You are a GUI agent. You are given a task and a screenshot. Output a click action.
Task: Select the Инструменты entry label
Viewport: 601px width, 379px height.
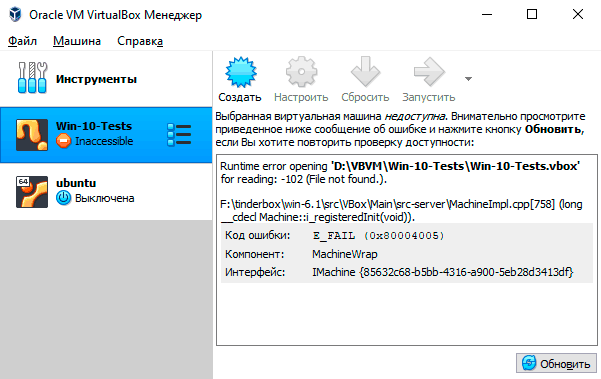coord(96,79)
